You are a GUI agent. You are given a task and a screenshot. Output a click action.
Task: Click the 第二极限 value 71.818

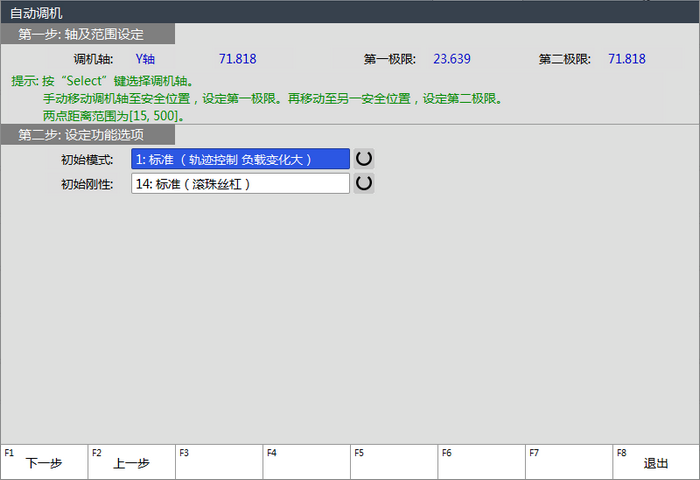coord(627,59)
